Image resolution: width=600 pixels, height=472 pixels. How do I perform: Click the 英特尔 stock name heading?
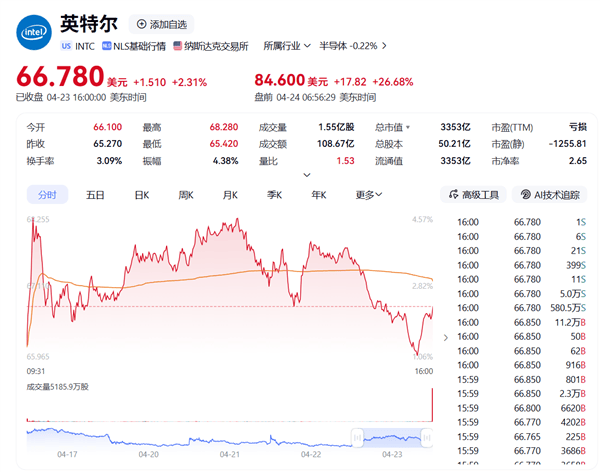click(x=89, y=24)
